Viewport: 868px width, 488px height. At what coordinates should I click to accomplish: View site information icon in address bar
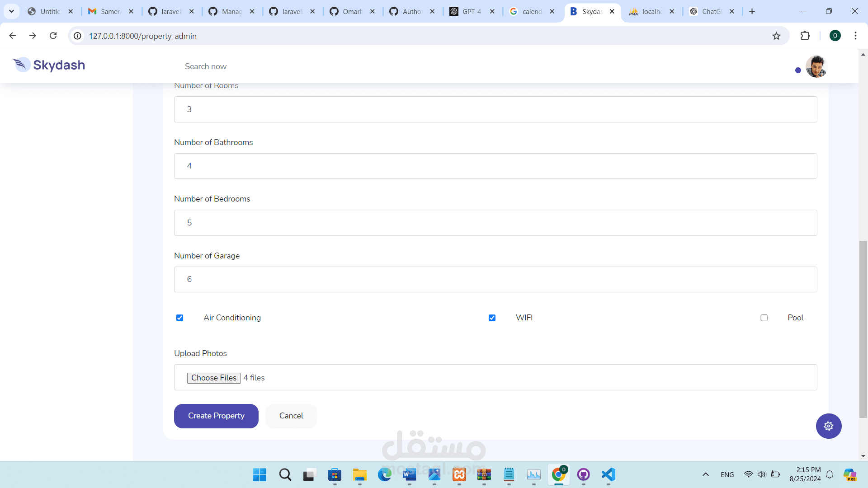pyautogui.click(x=78, y=36)
